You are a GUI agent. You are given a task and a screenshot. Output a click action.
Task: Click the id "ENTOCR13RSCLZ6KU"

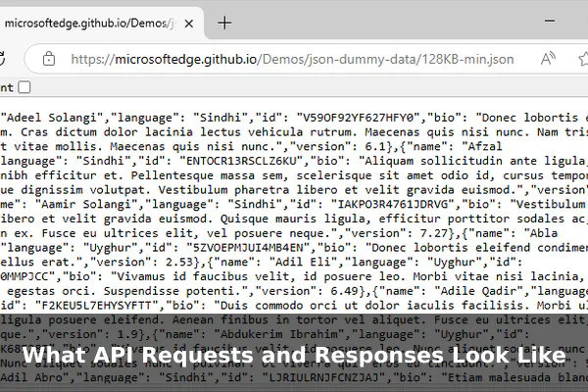point(241,161)
